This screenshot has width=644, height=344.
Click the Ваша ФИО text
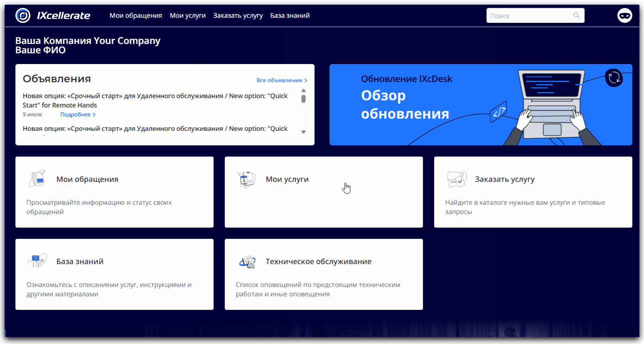[x=41, y=50]
